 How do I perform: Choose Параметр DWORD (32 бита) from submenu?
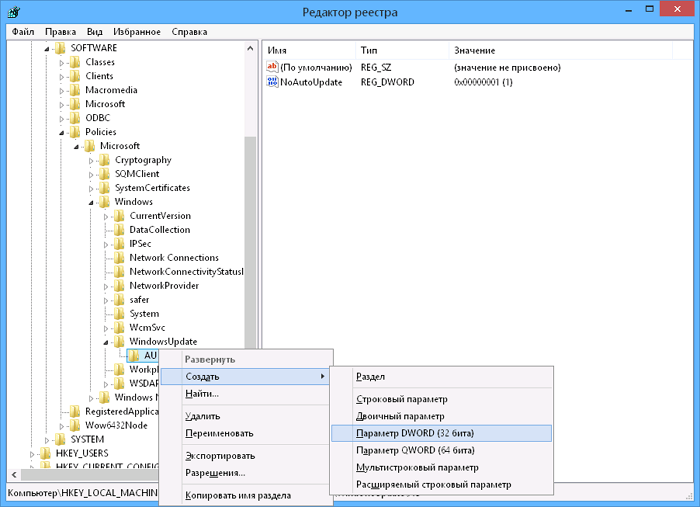pos(415,433)
